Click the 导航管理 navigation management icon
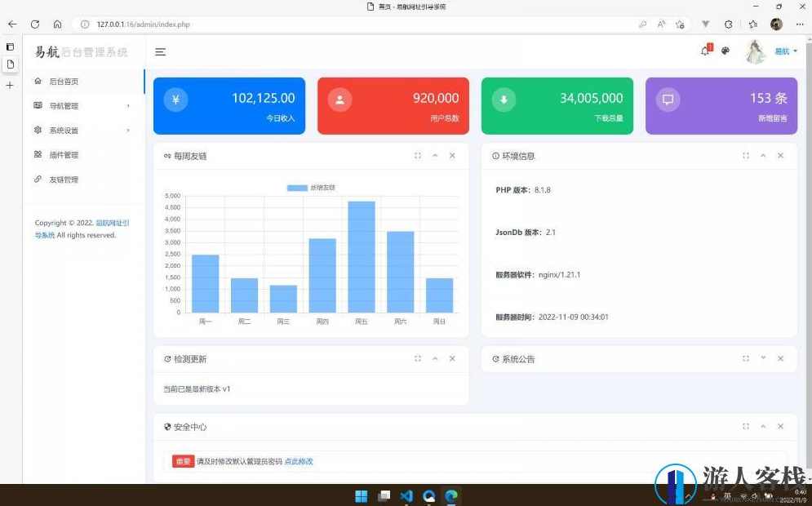This screenshot has width=812, height=506. [x=38, y=105]
